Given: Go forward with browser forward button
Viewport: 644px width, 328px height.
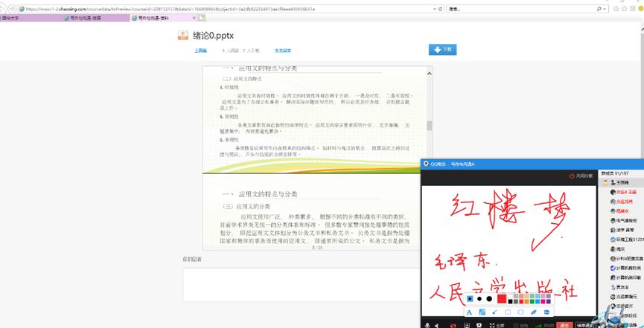Looking at the screenshot, I should point(13,9).
